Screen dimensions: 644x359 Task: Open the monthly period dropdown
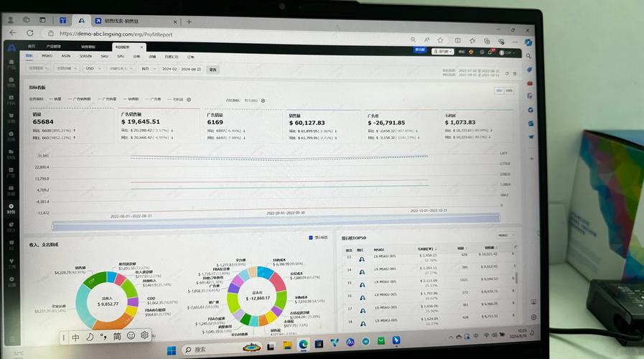[x=149, y=69]
